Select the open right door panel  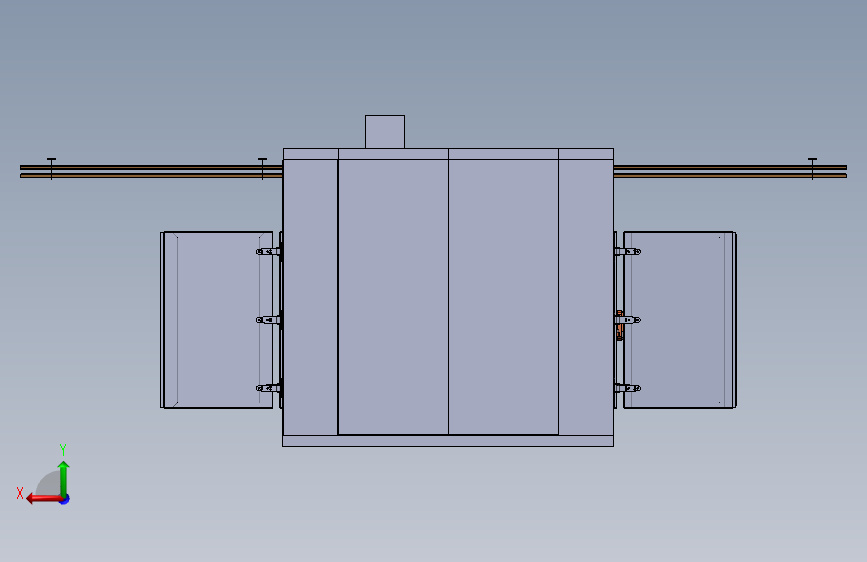tap(680, 320)
